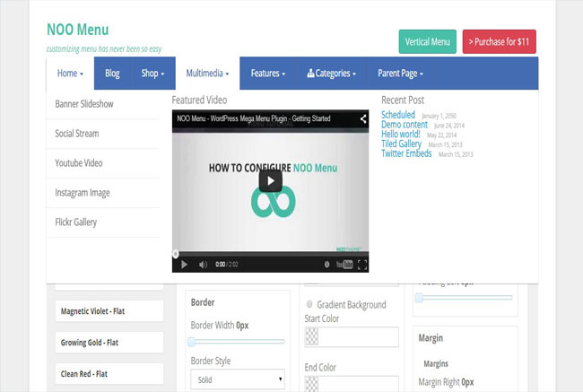Viewport: 583px width, 392px height.
Task: Expand the Home menu dropdown
Action: click(x=70, y=74)
